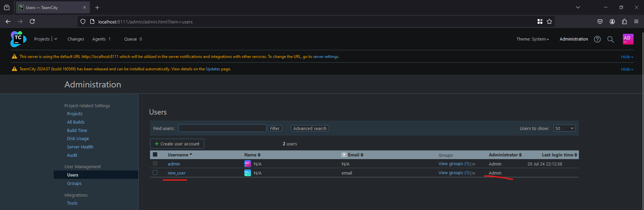Open the browser extensions puzzle icon
This screenshot has width=644, height=210.
(624, 21)
